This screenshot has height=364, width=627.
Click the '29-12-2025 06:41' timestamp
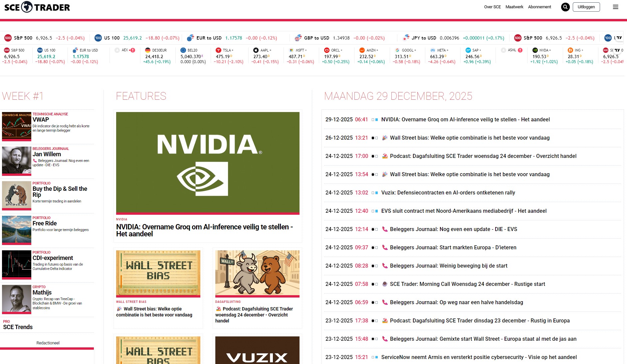(x=346, y=119)
